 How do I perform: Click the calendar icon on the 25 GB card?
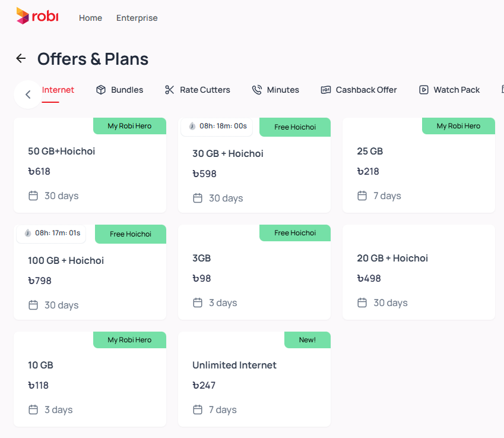[x=362, y=196]
